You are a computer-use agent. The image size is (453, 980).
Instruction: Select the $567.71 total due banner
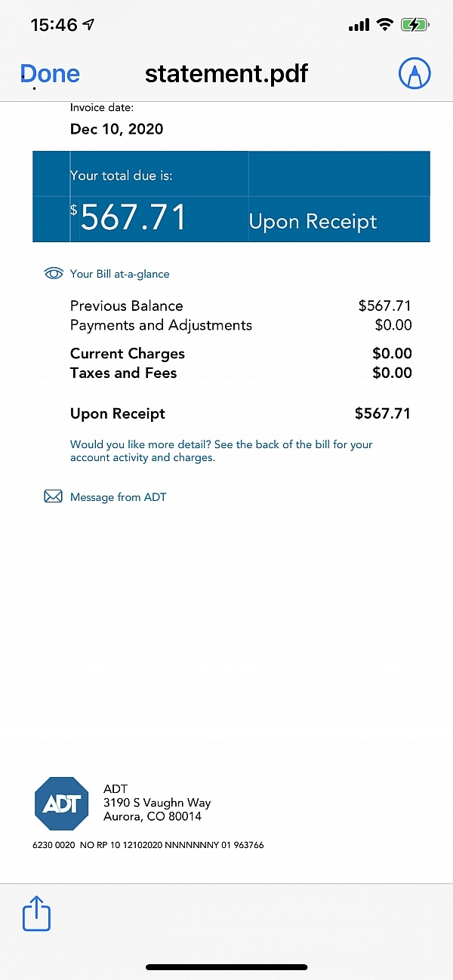(x=230, y=197)
